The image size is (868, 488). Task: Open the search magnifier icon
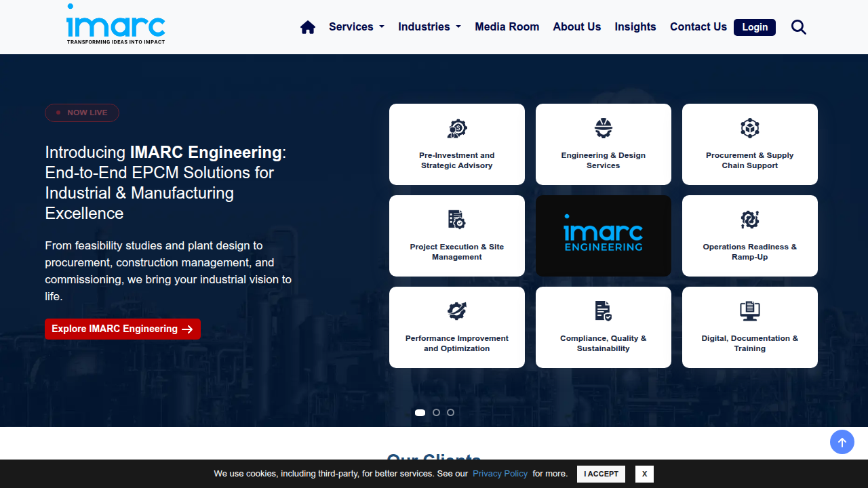pos(799,27)
